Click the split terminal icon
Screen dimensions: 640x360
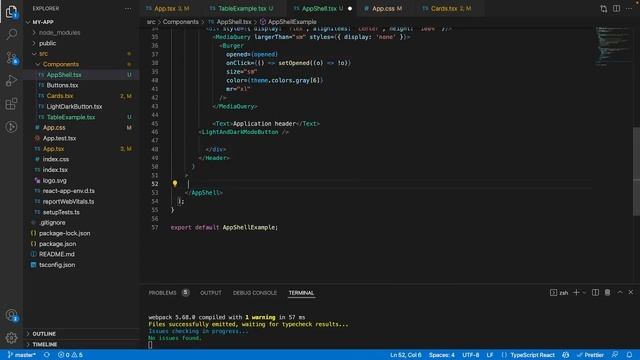pos(596,293)
